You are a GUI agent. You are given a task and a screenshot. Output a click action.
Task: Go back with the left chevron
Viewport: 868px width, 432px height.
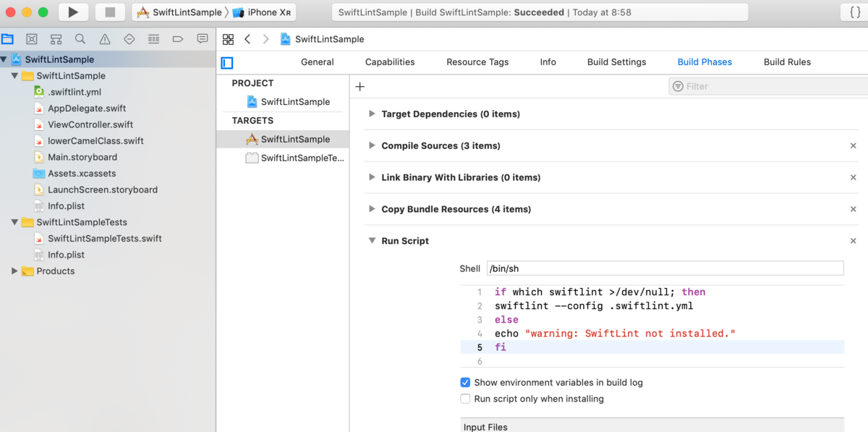tap(247, 39)
